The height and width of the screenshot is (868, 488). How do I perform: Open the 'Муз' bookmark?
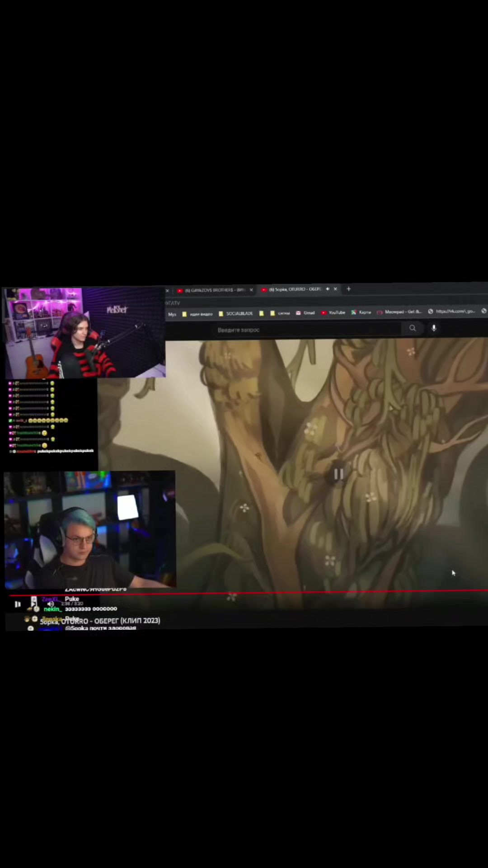(x=172, y=314)
